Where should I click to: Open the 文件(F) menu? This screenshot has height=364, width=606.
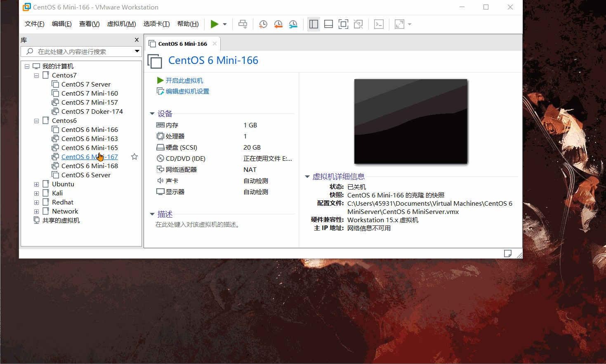pyautogui.click(x=35, y=24)
